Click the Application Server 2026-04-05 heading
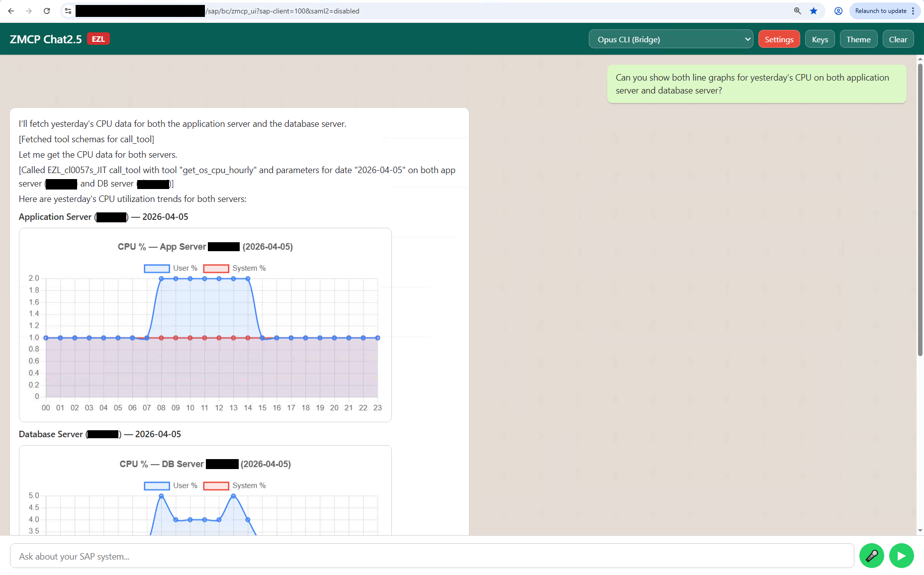924x575 pixels. click(x=103, y=217)
